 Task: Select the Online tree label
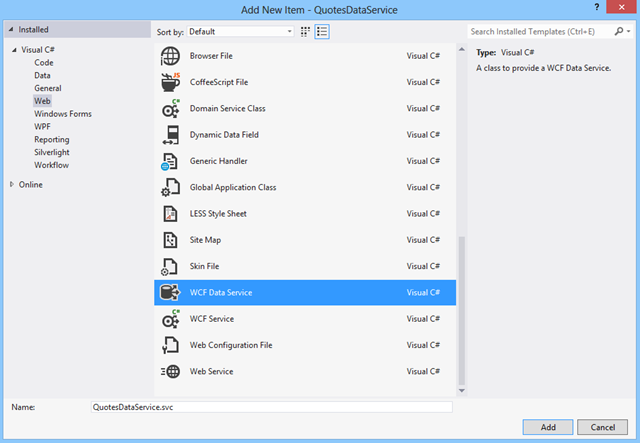click(x=31, y=185)
